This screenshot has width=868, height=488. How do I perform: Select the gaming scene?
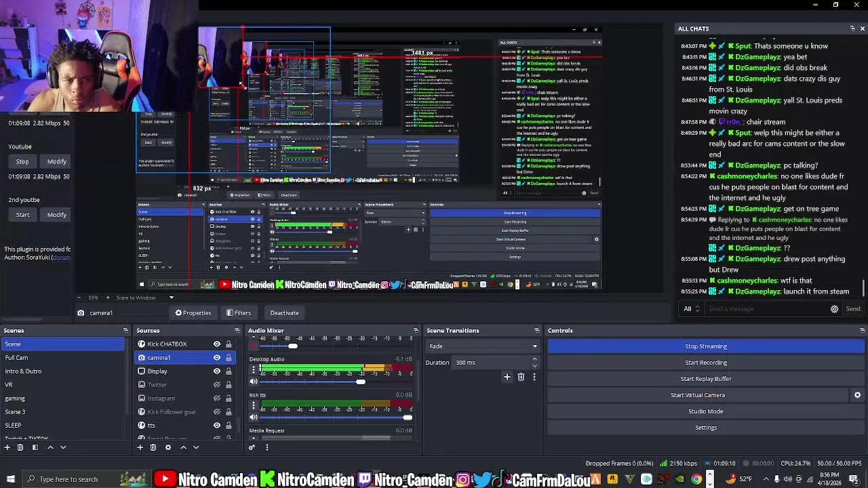pos(63,399)
